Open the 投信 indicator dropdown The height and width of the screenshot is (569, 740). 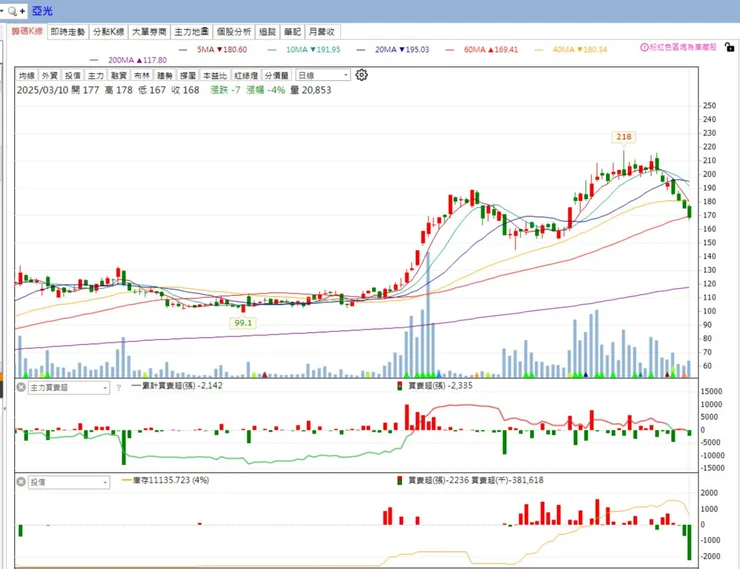[69, 482]
